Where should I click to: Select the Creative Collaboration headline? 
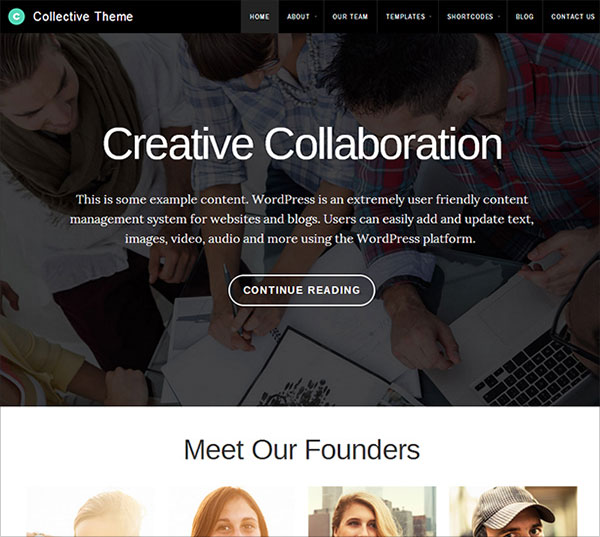(302, 144)
